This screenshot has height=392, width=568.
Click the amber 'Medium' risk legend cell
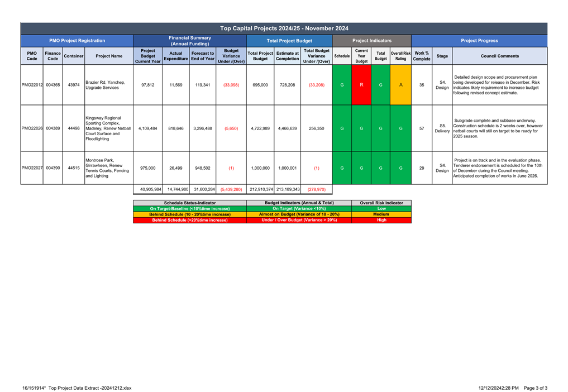pyautogui.click(x=381, y=214)
